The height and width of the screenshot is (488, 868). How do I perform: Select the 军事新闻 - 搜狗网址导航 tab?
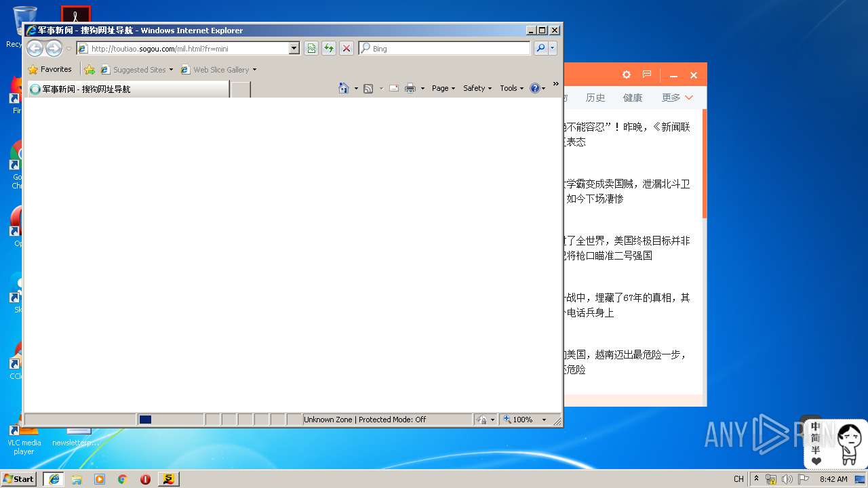click(127, 89)
